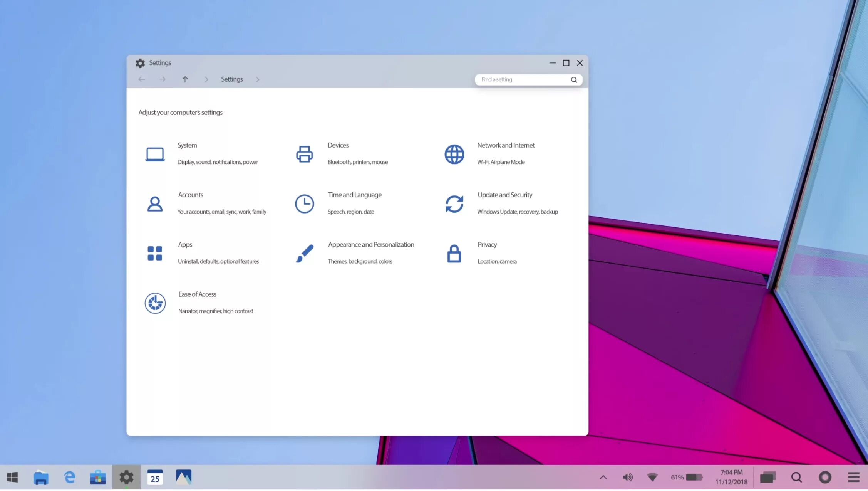Image resolution: width=868 pixels, height=491 pixels.
Task: Open the taskbar overflow hidden icons
Action: (x=603, y=477)
